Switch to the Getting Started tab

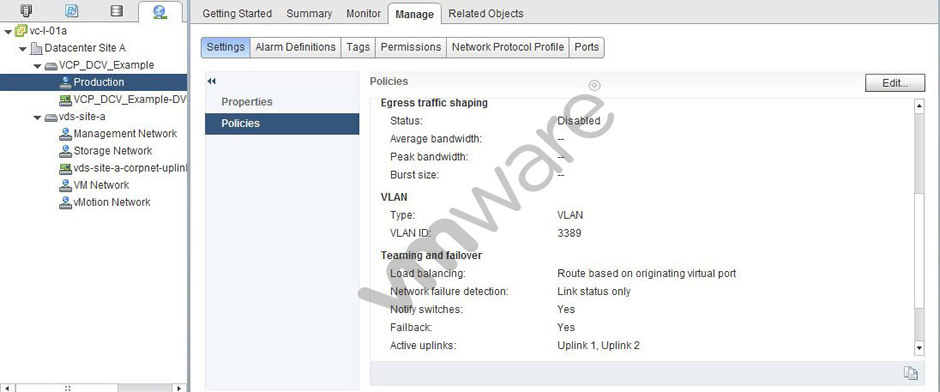tap(237, 13)
